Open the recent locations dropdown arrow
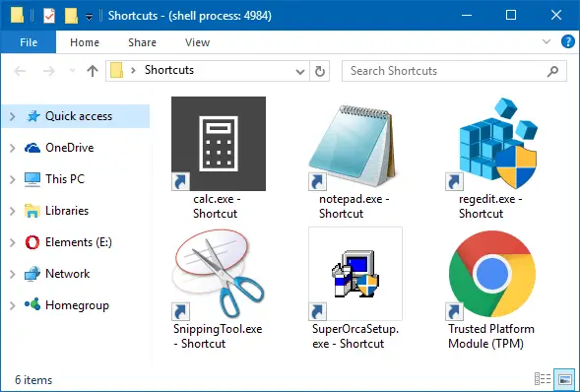This screenshot has height=392, width=580. [72, 71]
